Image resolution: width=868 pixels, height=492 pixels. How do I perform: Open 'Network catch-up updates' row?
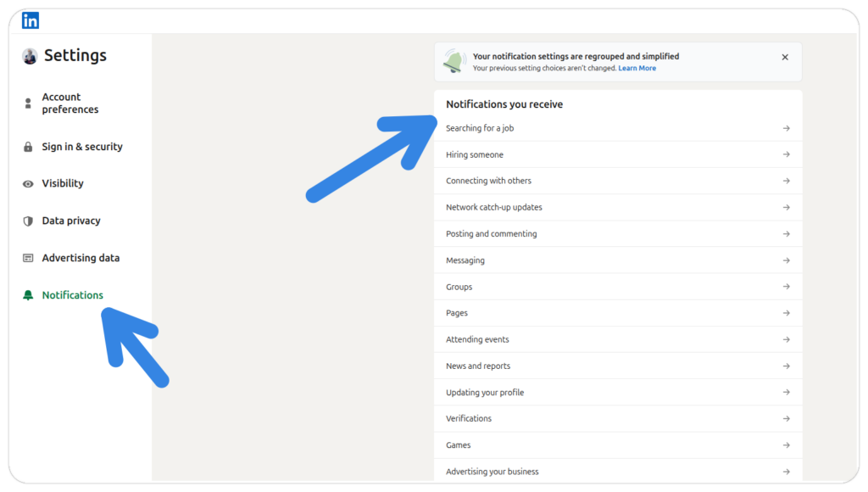pyautogui.click(x=618, y=207)
